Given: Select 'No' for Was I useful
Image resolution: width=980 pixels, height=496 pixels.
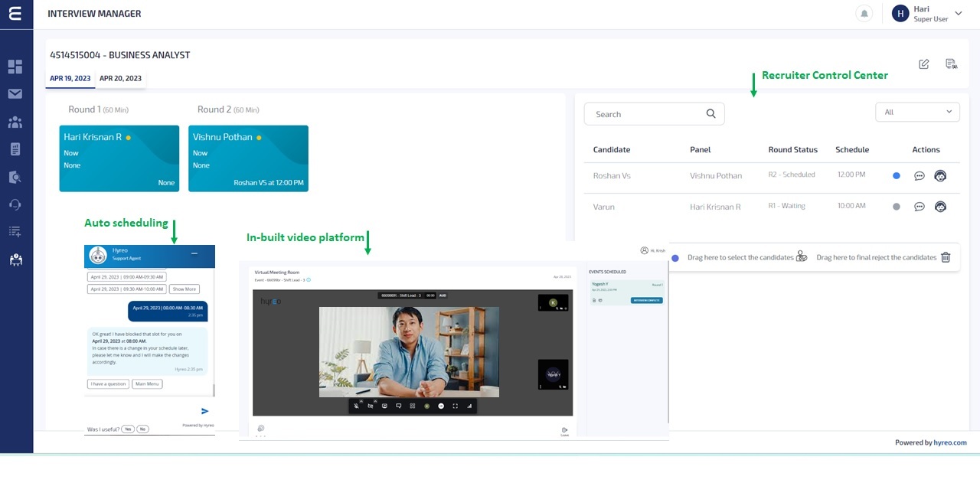Looking at the screenshot, I should [x=142, y=429].
